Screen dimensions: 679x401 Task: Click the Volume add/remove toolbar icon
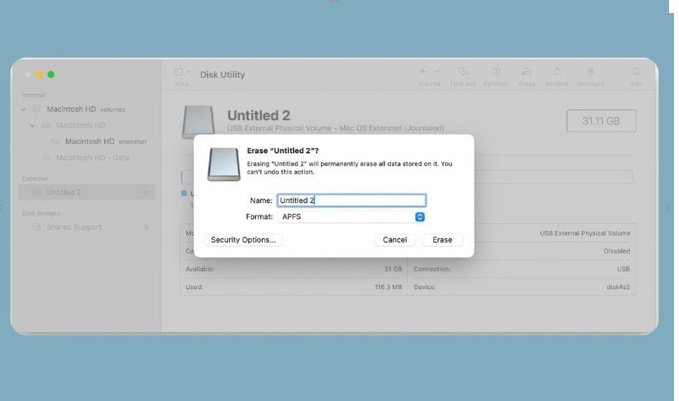point(429,74)
